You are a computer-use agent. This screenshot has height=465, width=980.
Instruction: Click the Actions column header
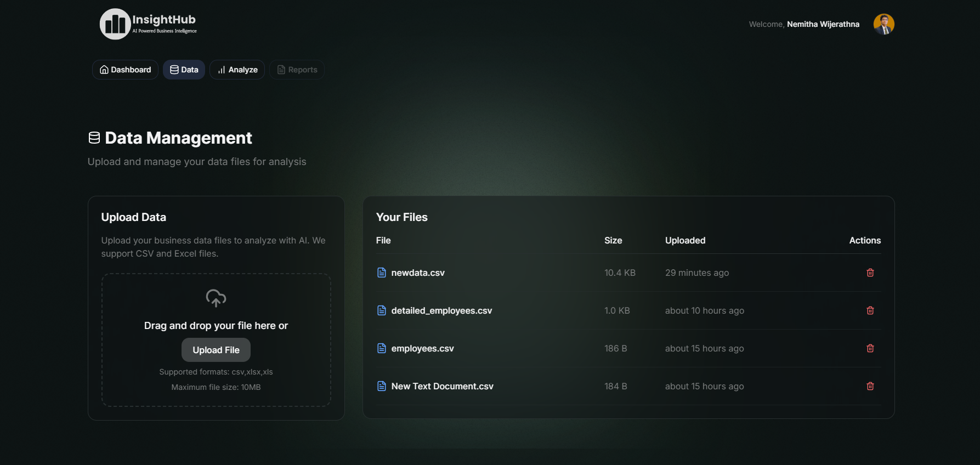click(865, 240)
